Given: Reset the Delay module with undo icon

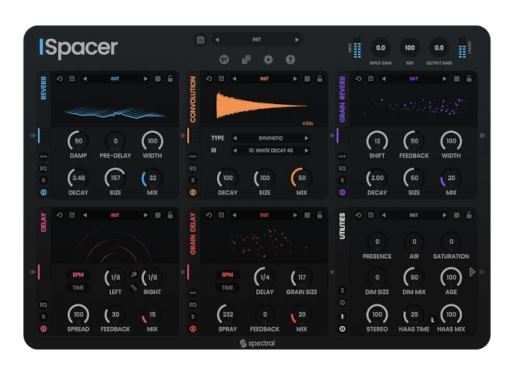Looking at the screenshot, I should click(x=60, y=215).
